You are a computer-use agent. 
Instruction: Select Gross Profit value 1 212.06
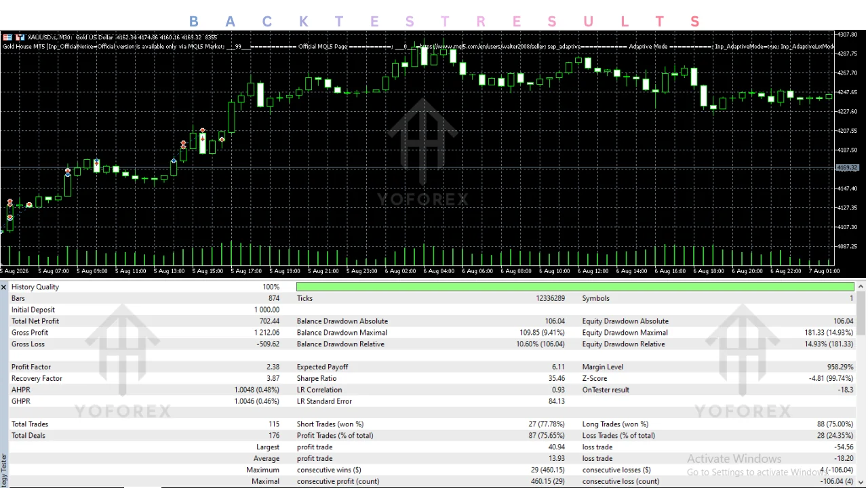pos(267,333)
